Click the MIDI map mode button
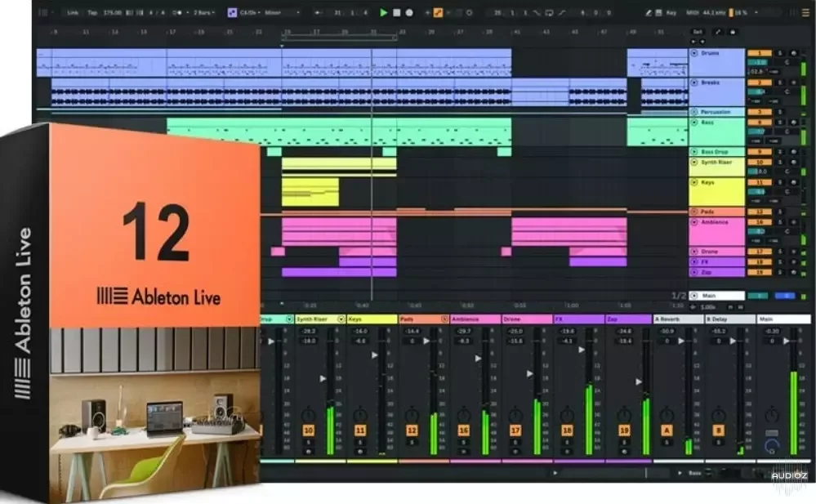Screen dimensions: 816x504 pyautogui.click(x=693, y=12)
